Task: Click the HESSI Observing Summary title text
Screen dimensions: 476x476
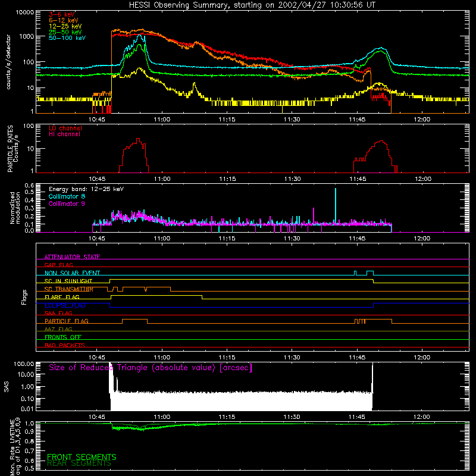Action: coord(252,5)
